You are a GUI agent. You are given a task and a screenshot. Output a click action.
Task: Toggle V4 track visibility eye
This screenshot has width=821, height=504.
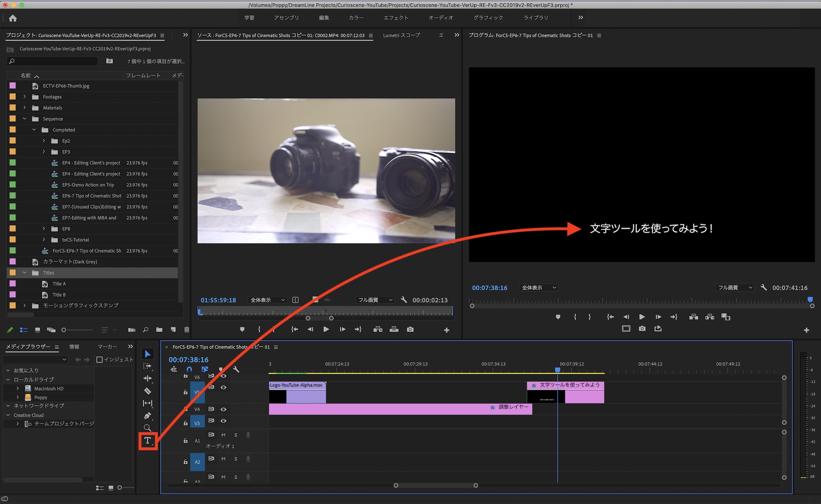pos(223,409)
